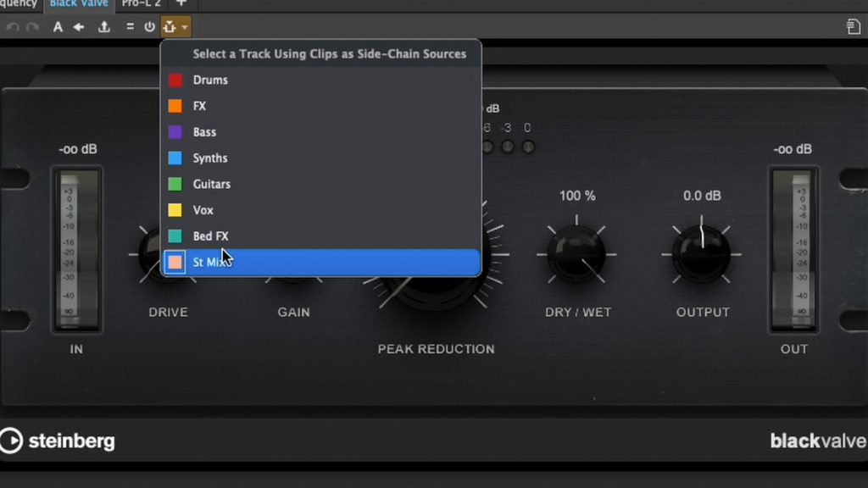This screenshot has height=488, width=868.
Task: Switch to the Black Valve tab
Action: [x=79, y=3]
